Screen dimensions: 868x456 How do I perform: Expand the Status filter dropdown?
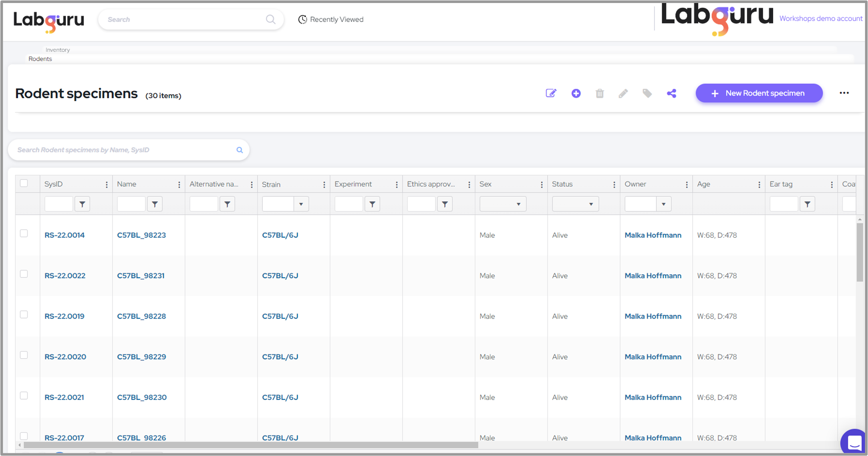pos(575,204)
